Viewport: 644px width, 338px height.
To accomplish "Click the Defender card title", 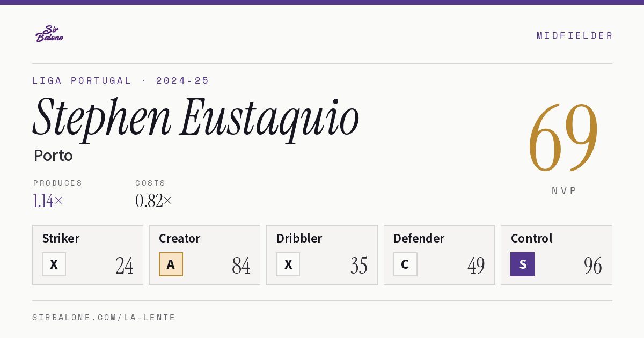I will point(419,238).
